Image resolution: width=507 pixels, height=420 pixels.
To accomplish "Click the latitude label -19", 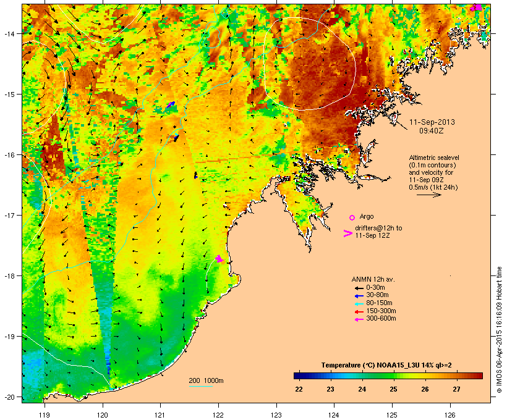I will (10, 337).
